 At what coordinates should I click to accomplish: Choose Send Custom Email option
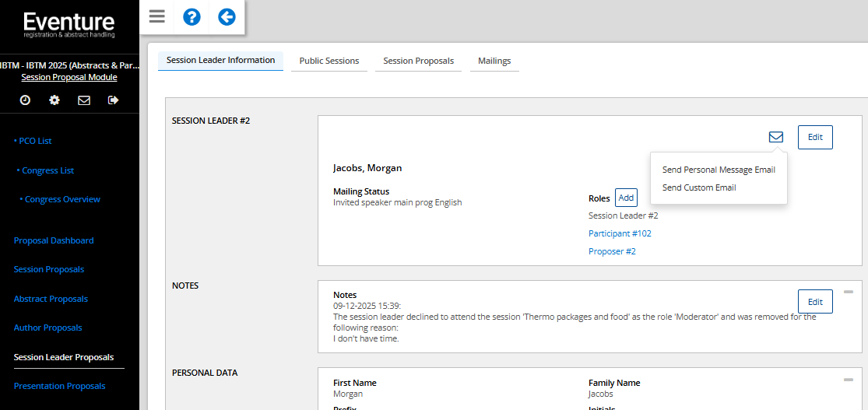(699, 187)
